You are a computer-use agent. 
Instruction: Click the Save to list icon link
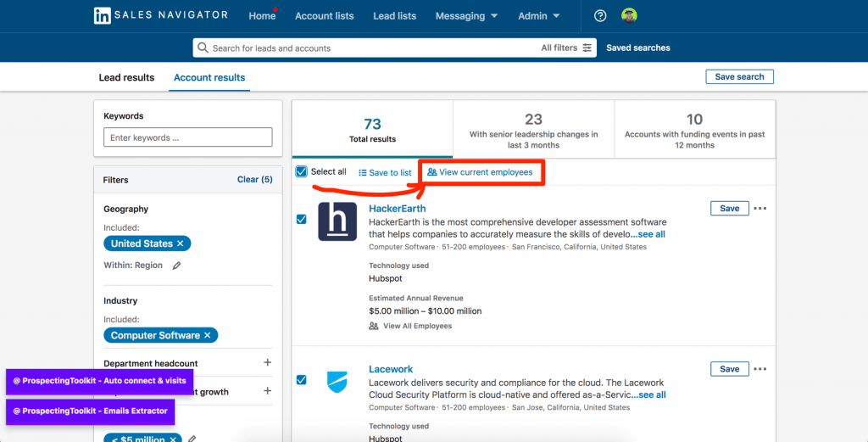pyautogui.click(x=386, y=172)
